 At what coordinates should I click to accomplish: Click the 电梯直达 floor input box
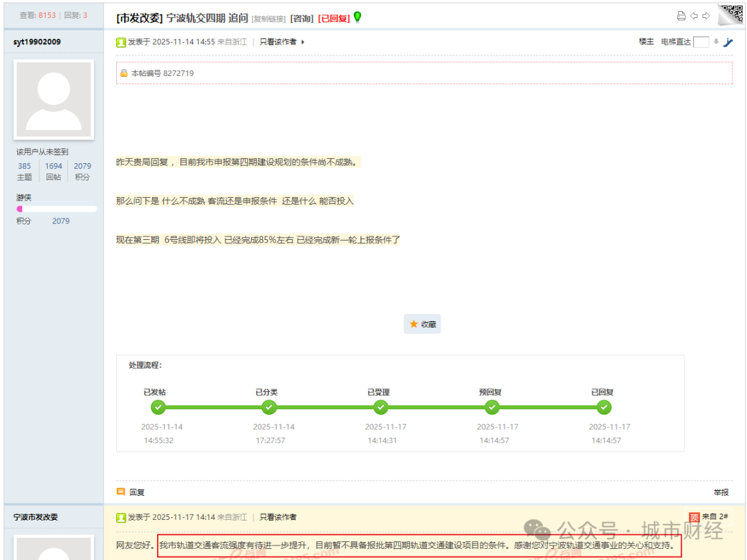click(x=701, y=42)
